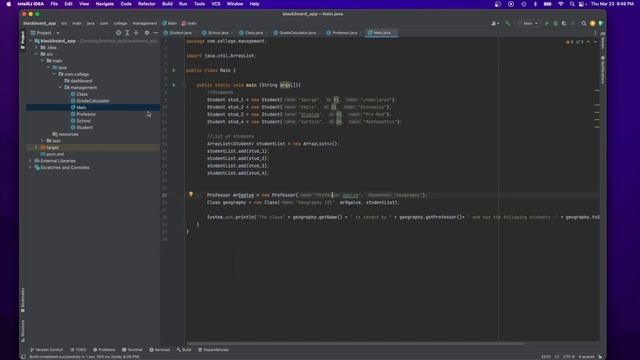The width and height of the screenshot is (640, 360).
Task: Hide the Project tool window
Action: pyautogui.click(x=156, y=33)
